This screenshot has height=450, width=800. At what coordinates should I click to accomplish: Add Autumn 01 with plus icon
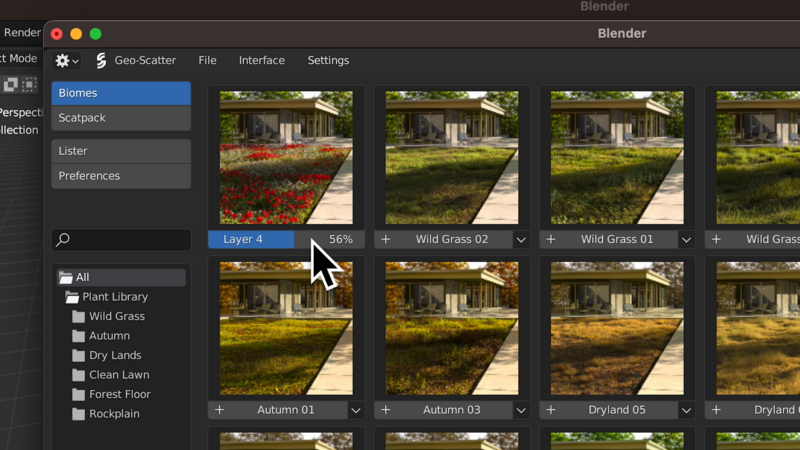[219, 410]
